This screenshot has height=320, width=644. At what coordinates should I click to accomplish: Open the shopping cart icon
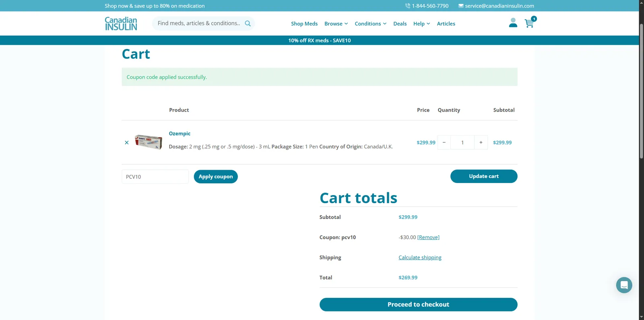click(530, 23)
